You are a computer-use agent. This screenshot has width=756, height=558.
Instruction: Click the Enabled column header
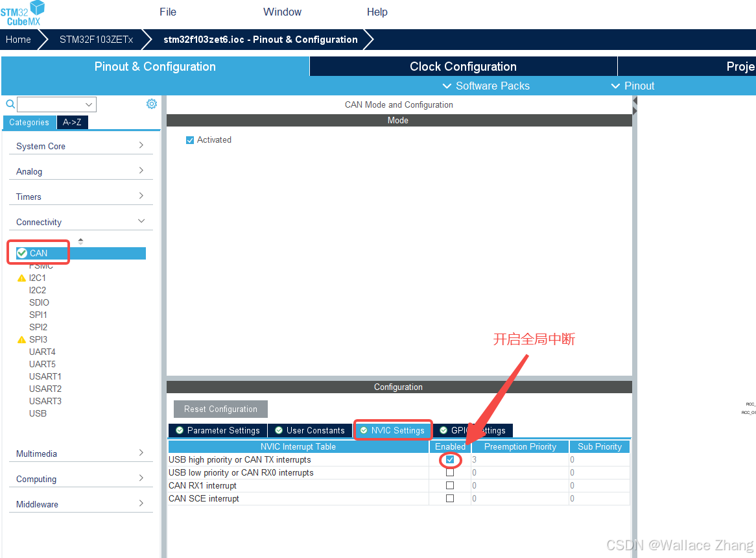point(450,446)
